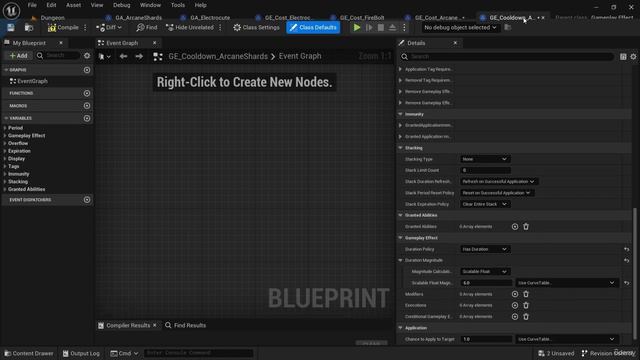Toggle Class Defaults view

313,27
